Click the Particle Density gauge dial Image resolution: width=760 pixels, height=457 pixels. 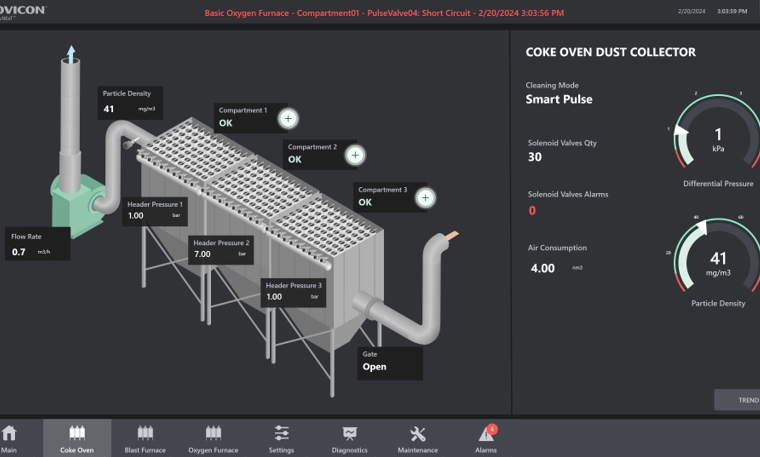point(718,257)
